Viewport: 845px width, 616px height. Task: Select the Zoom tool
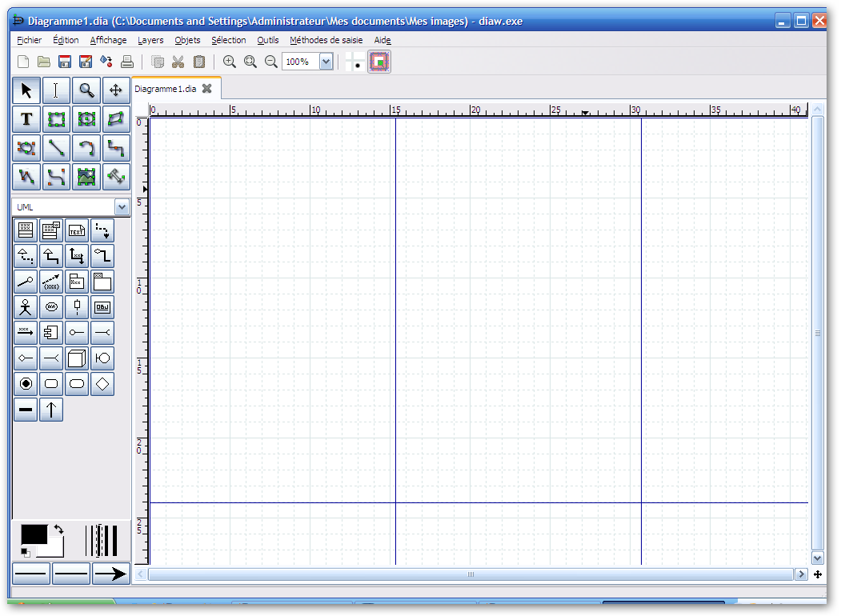click(x=86, y=90)
